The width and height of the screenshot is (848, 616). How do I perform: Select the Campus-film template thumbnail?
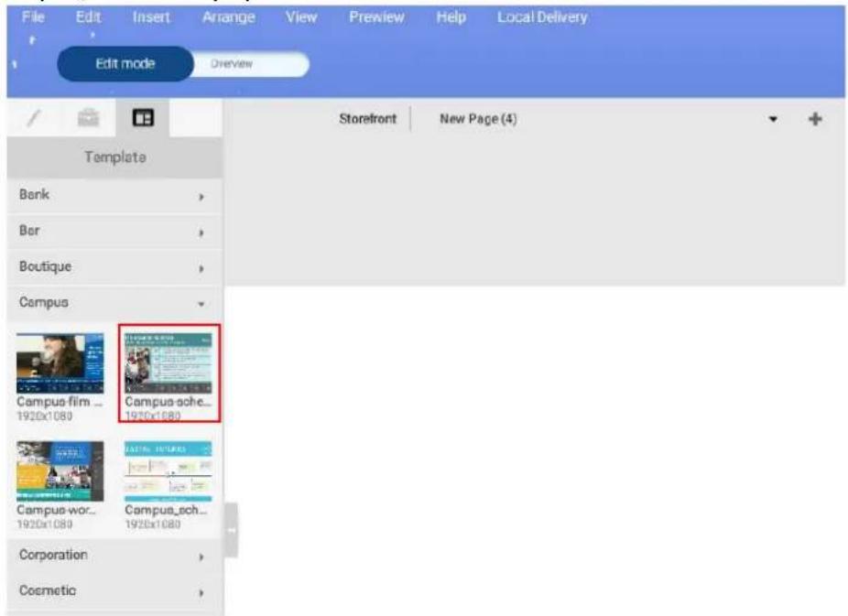pos(60,363)
